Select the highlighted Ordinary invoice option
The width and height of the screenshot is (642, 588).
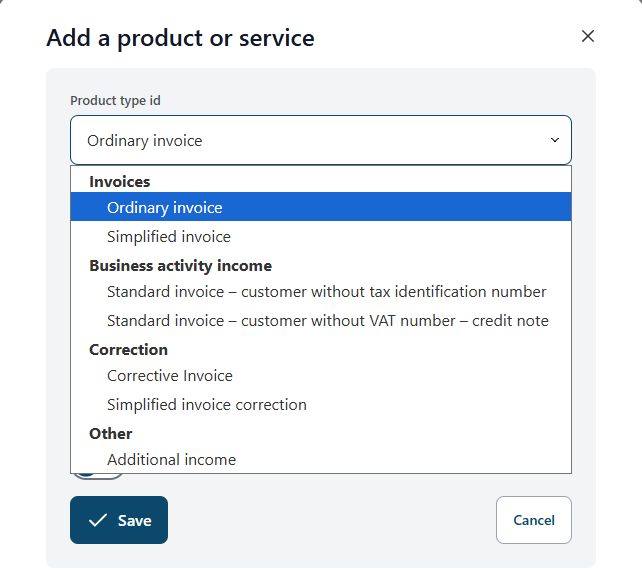(x=165, y=208)
